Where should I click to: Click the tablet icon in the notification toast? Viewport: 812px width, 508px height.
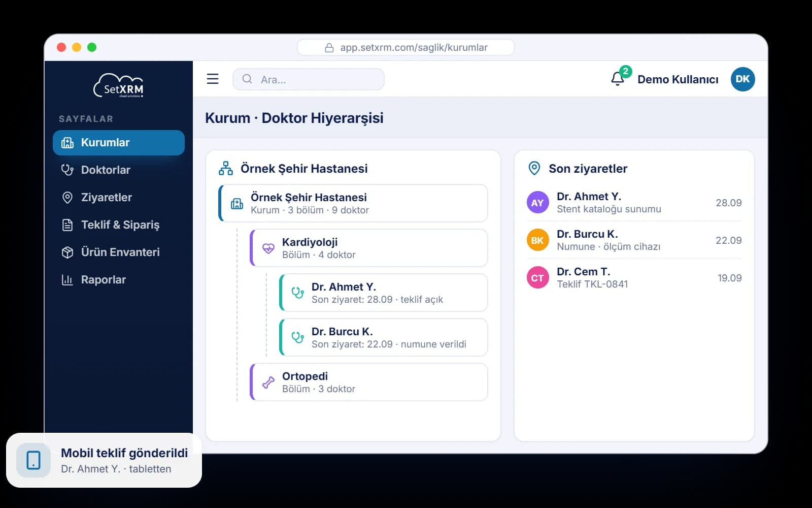33,460
